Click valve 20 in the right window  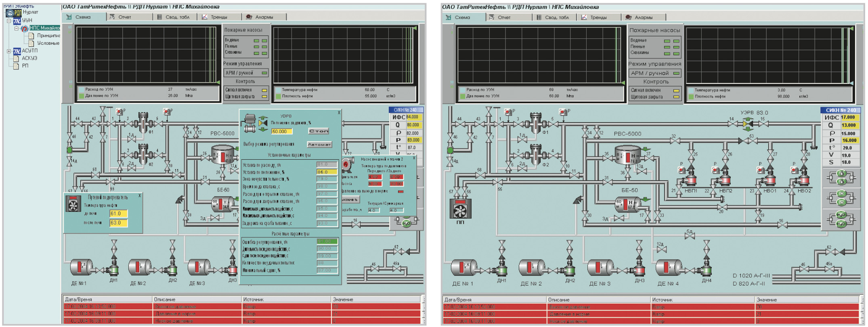coord(722,207)
